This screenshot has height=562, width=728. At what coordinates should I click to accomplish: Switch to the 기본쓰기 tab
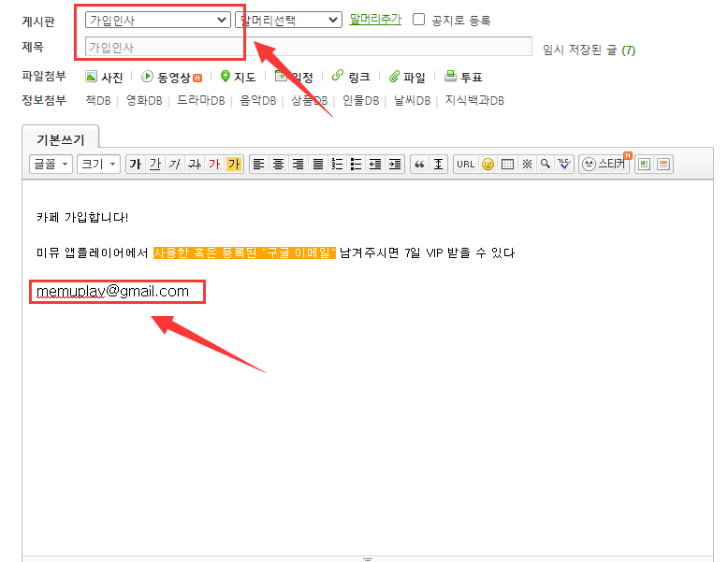coord(60,139)
